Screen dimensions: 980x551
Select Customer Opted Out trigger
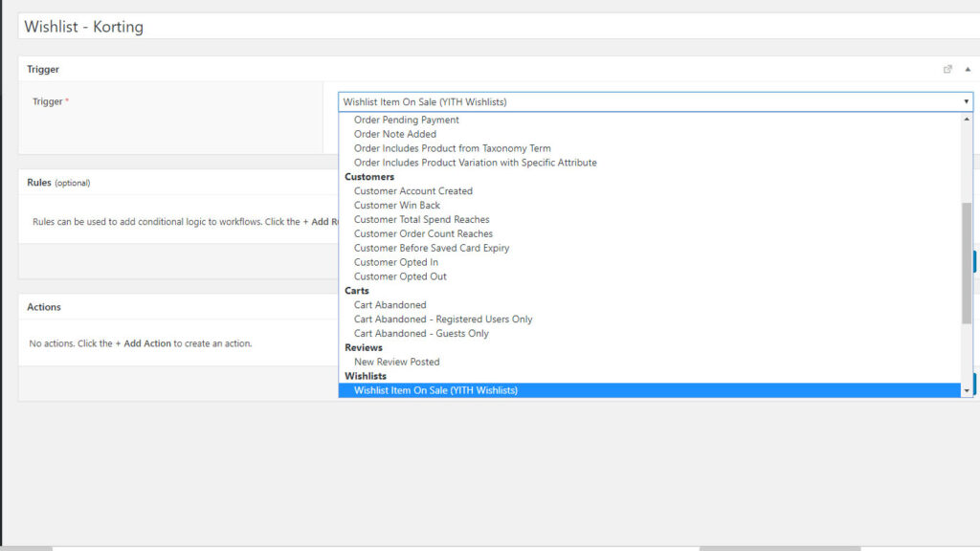pyautogui.click(x=400, y=276)
